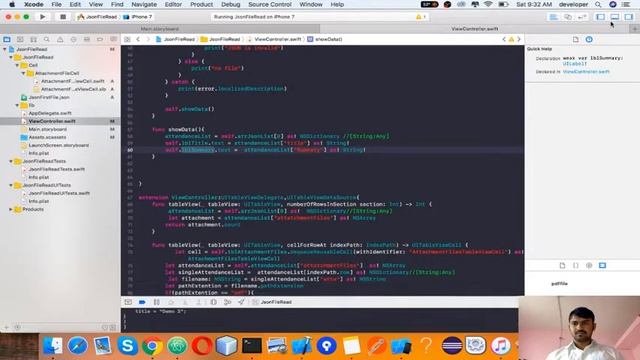Image resolution: width=640 pixels, height=360 pixels.
Task: Launch Google Chrome from the Dock
Action: (152, 346)
